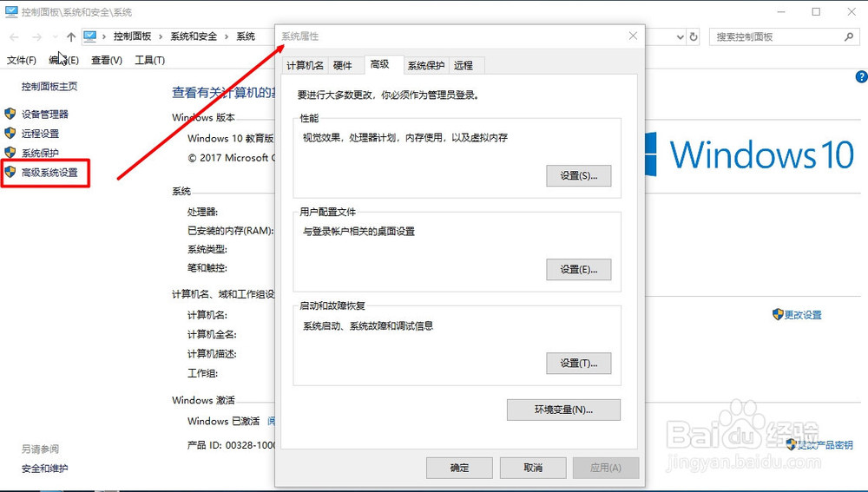Open Advanced system settings link
Screen dimensions: 868x492
[x=49, y=172]
